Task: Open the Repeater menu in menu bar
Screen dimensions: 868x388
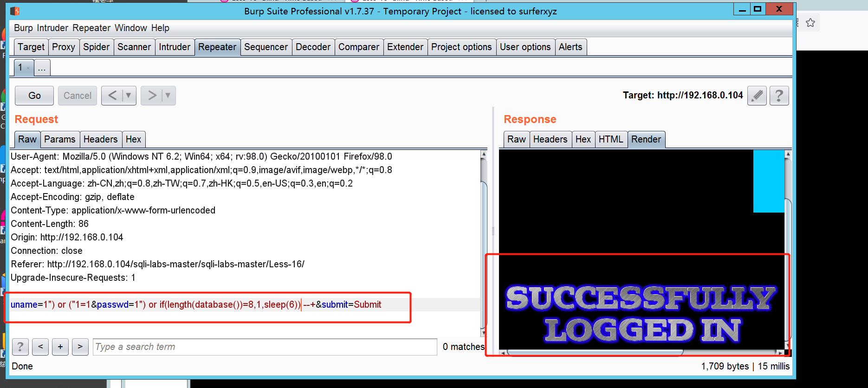Action: click(91, 28)
